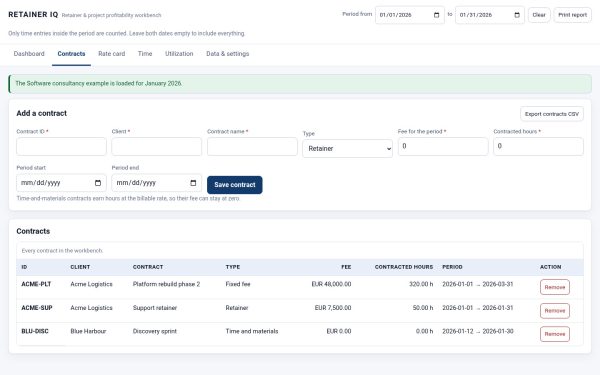Focus the Client input field
600x375 pixels.
(x=157, y=147)
